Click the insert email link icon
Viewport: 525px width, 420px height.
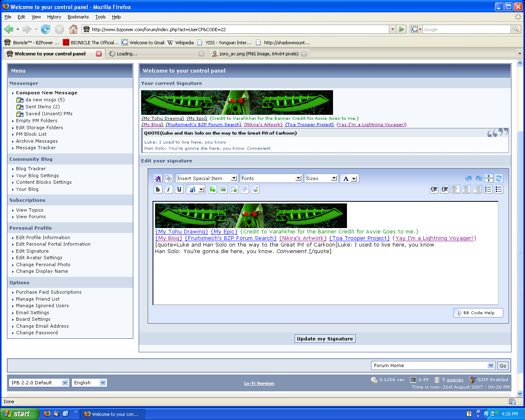(x=234, y=189)
